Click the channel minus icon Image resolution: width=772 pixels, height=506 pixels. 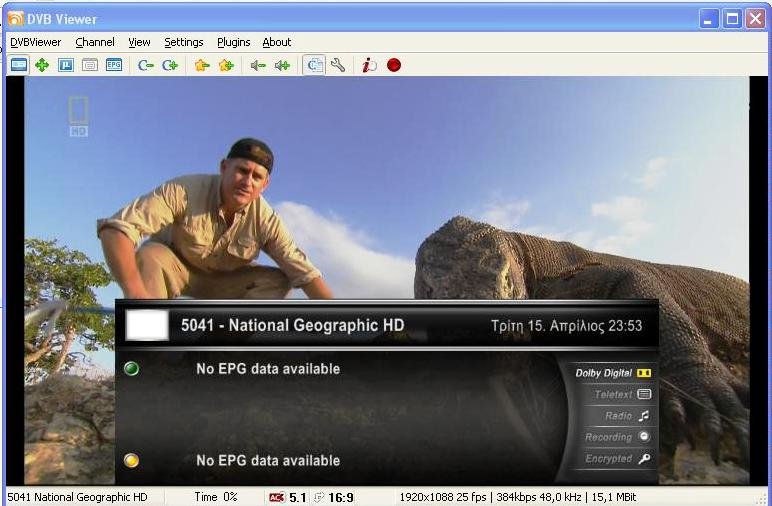click(146, 65)
